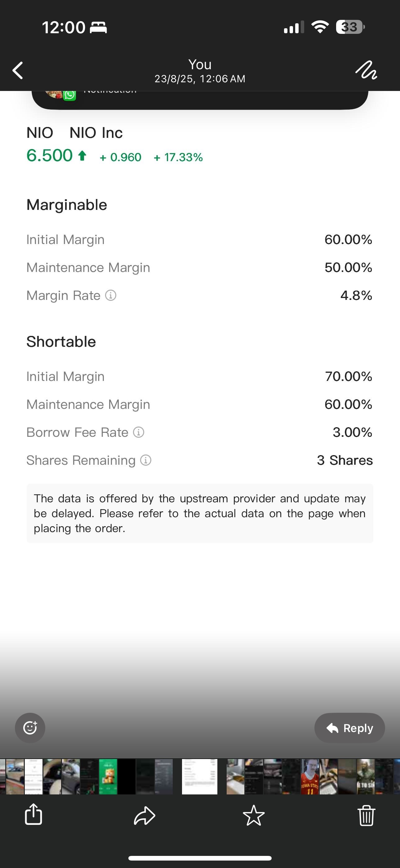Select the Iowa State jersey thumbnail
The image size is (400, 868).
coord(310,776)
